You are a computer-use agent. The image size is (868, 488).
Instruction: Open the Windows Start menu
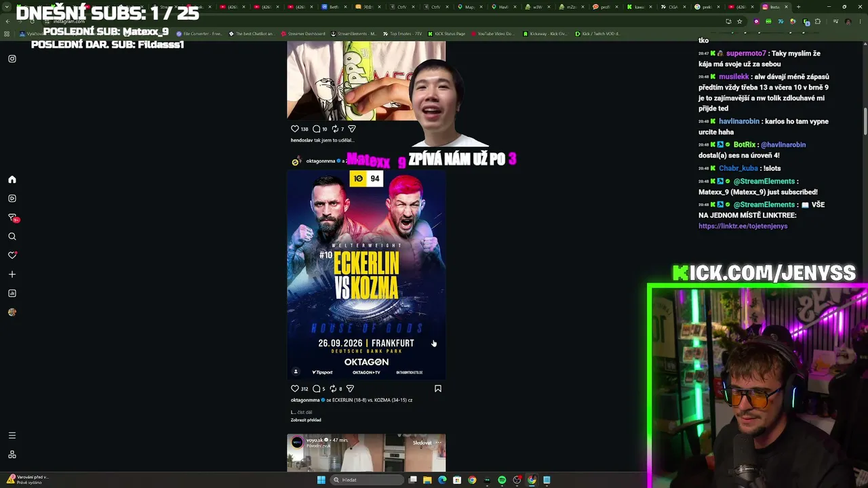point(321,480)
